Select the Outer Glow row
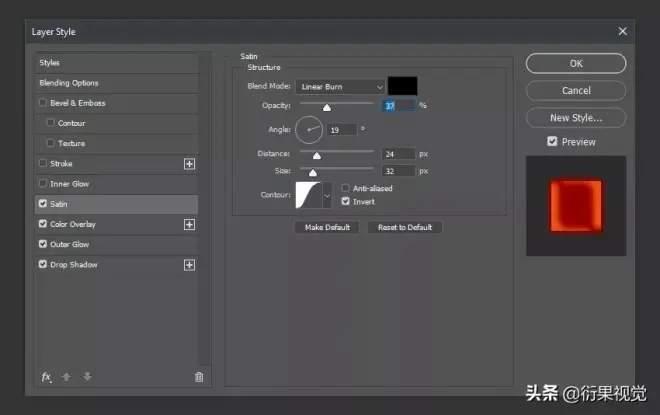The image size is (660, 415). [x=117, y=245]
